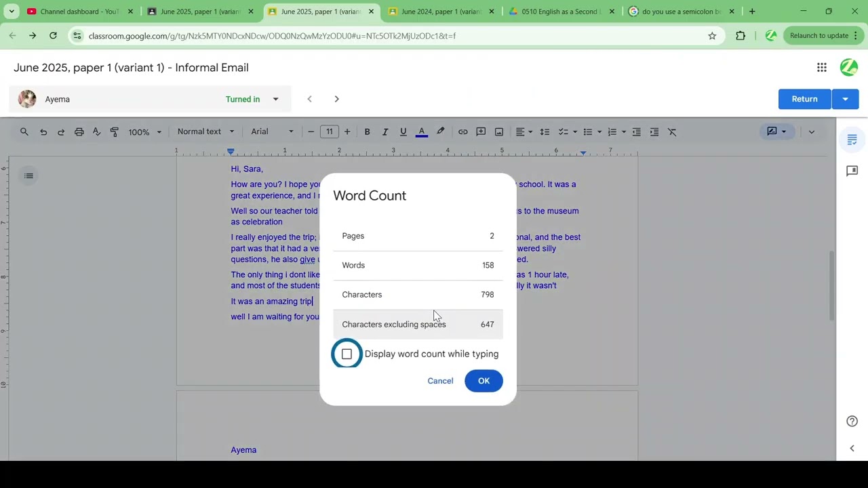Toggle underline formatting
868x488 pixels.
(x=403, y=131)
